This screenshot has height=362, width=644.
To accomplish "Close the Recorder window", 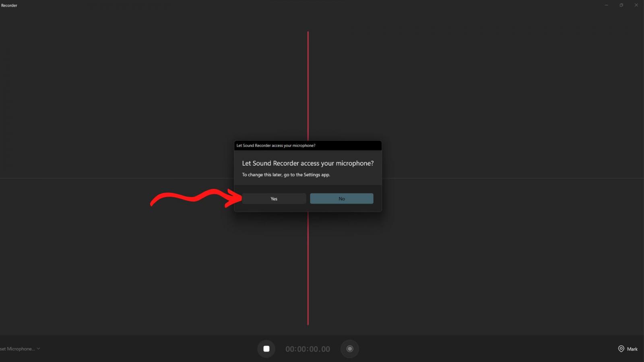I will [636, 5].
